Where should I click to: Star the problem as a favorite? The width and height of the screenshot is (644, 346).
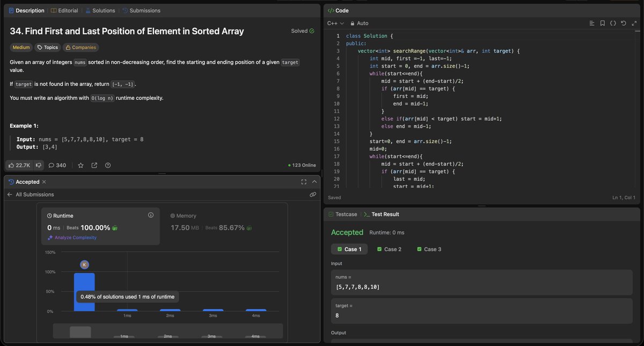81,165
